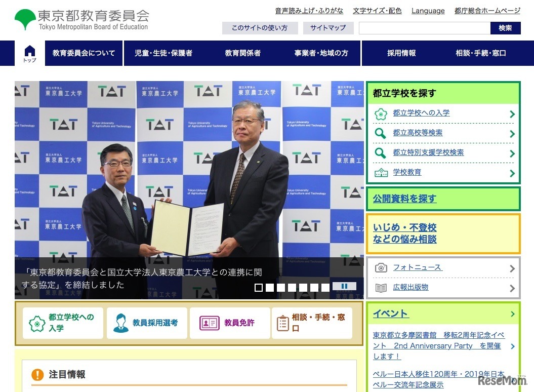
Task: Go to the トップ home icon
Action: (30, 53)
